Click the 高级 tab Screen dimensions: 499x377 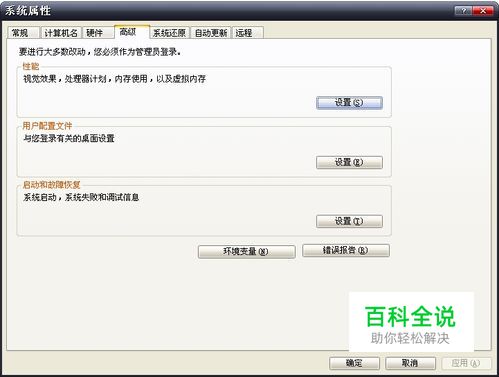132,32
